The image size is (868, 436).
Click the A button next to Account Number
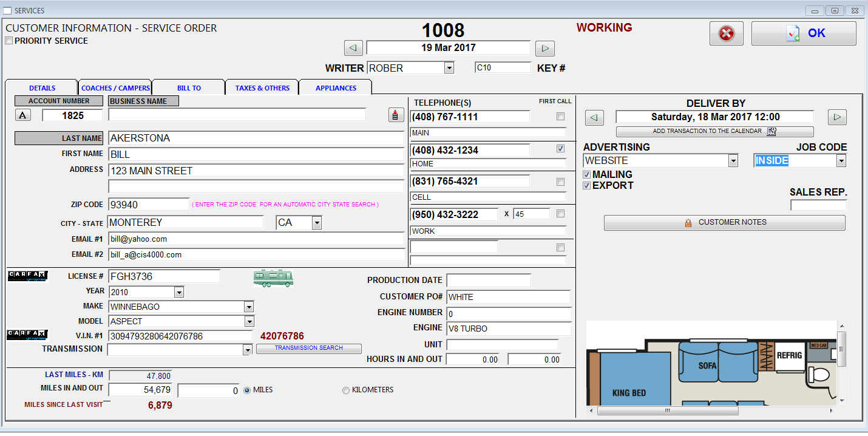pos(22,114)
